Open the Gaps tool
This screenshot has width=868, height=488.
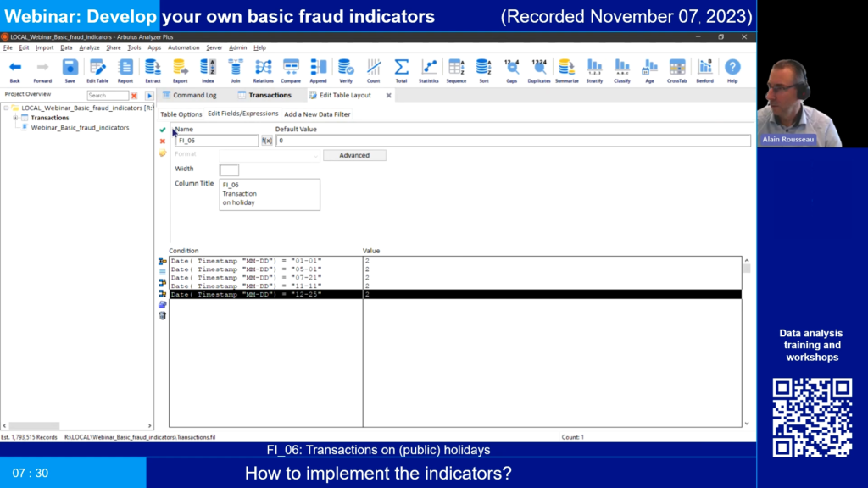click(511, 71)
